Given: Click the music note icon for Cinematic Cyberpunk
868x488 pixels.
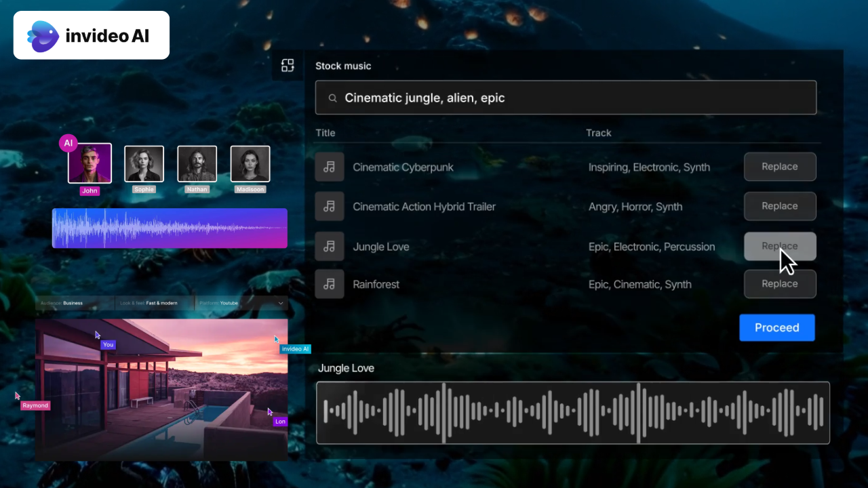Looking at the screenshot, I should tap(330, 167).
